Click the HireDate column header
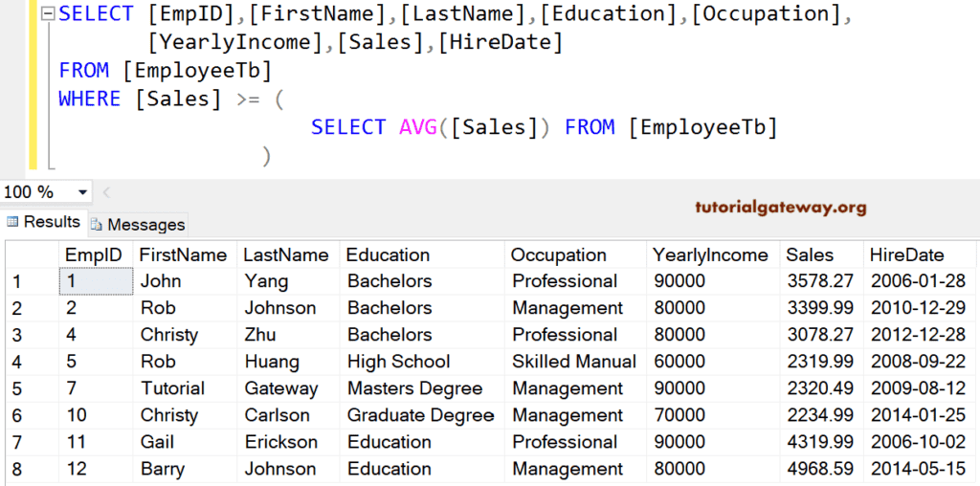Viewport: 980px width, 486px height. tap(906, 254)
